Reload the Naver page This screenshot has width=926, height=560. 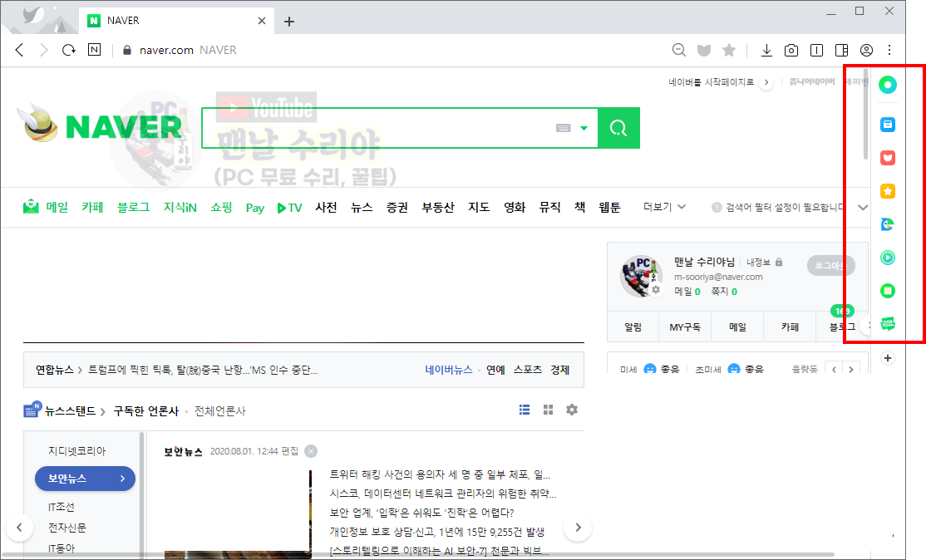click(69, 50)
